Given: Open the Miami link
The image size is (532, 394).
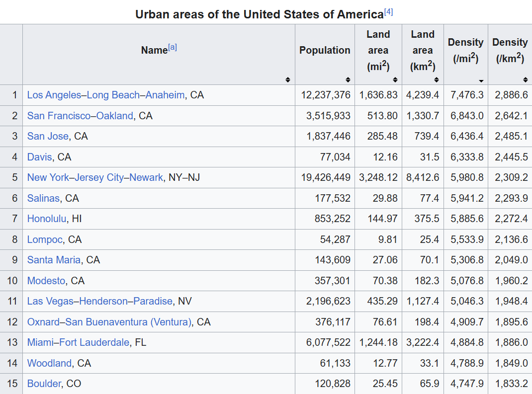Looking at the screenshot, I should 40,342.
